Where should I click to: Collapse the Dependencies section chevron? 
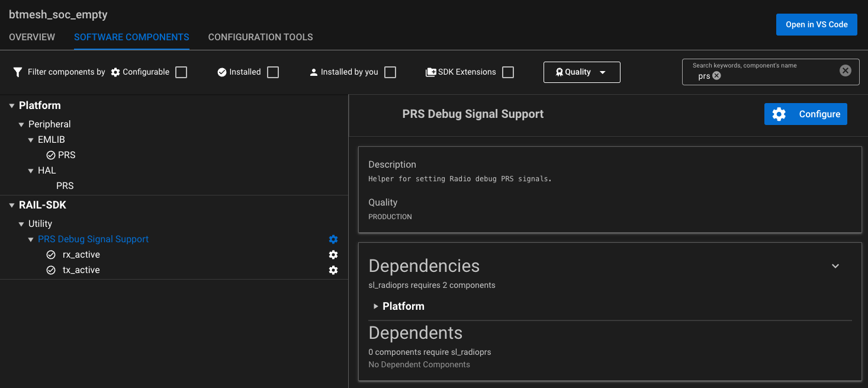point(835,266)
